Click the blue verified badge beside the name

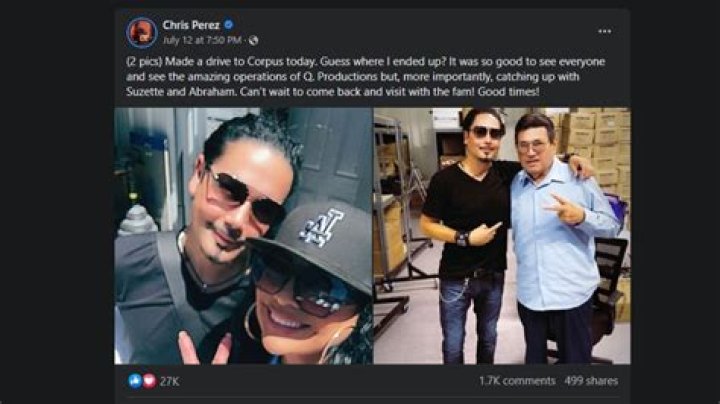click(x=228, y=24)
